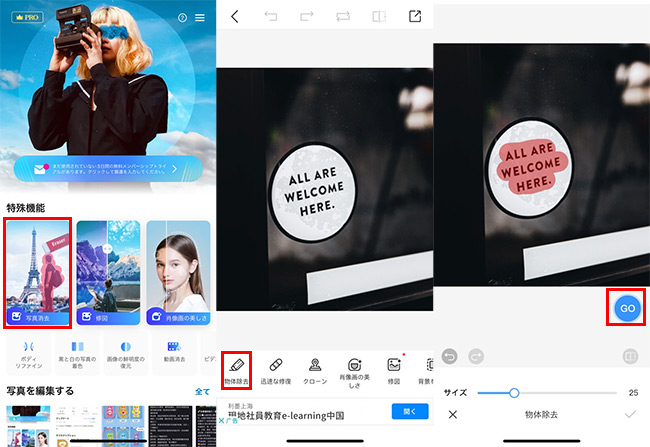Close the ad with X 广告

point(228,420)
